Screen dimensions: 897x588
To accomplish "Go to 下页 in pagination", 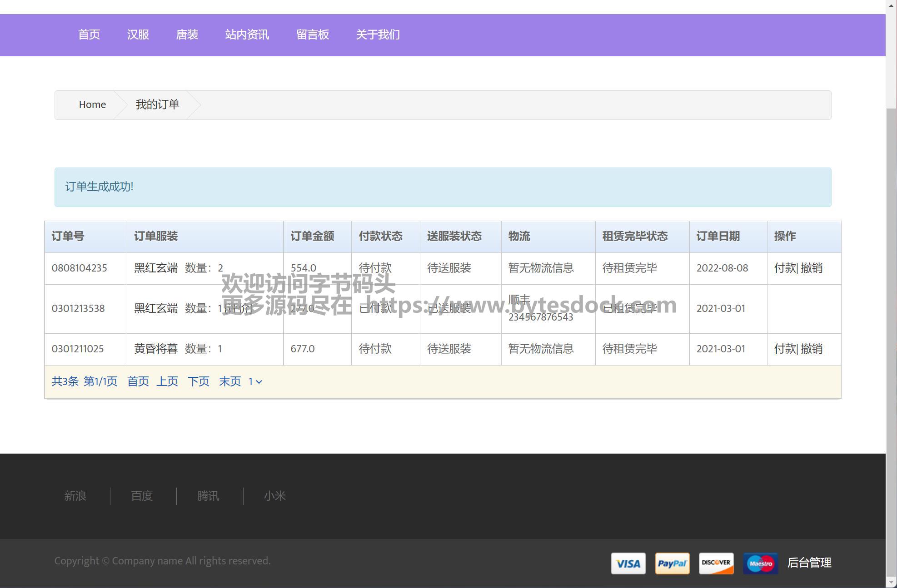I will click(199, 381).
